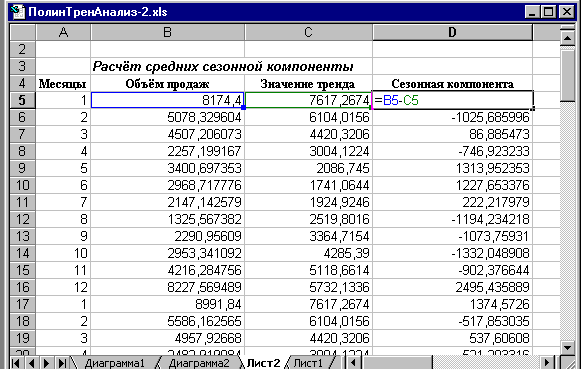The image size is (581, 369).
Task: Select cell with value 7617,2674 in row 5
Action: tap(308, 100)
